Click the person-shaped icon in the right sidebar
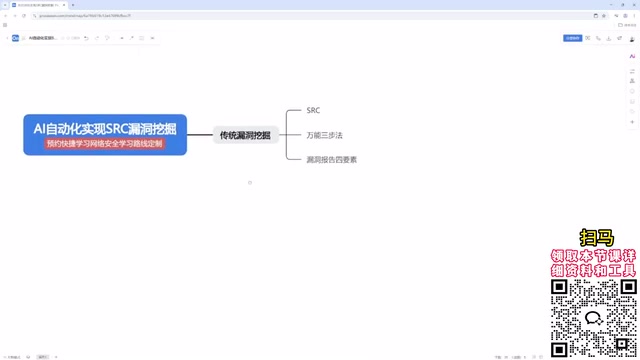The image size is (640, 360). pos(632,81)
